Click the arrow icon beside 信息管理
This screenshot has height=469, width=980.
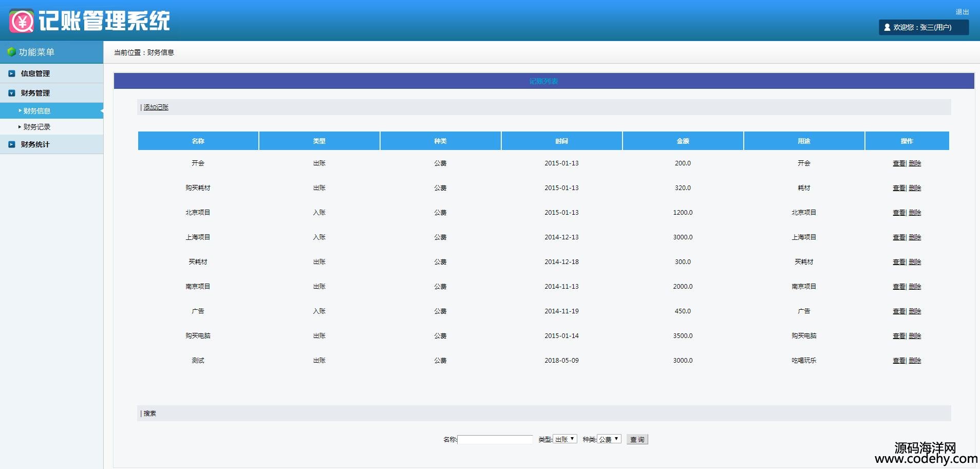[12, 73]
